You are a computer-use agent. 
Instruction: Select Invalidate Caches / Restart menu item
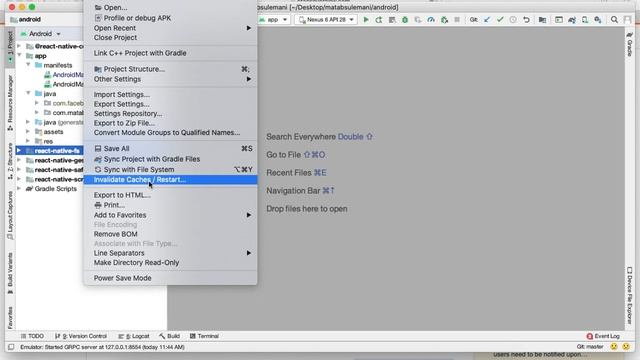tap(171, 180)
